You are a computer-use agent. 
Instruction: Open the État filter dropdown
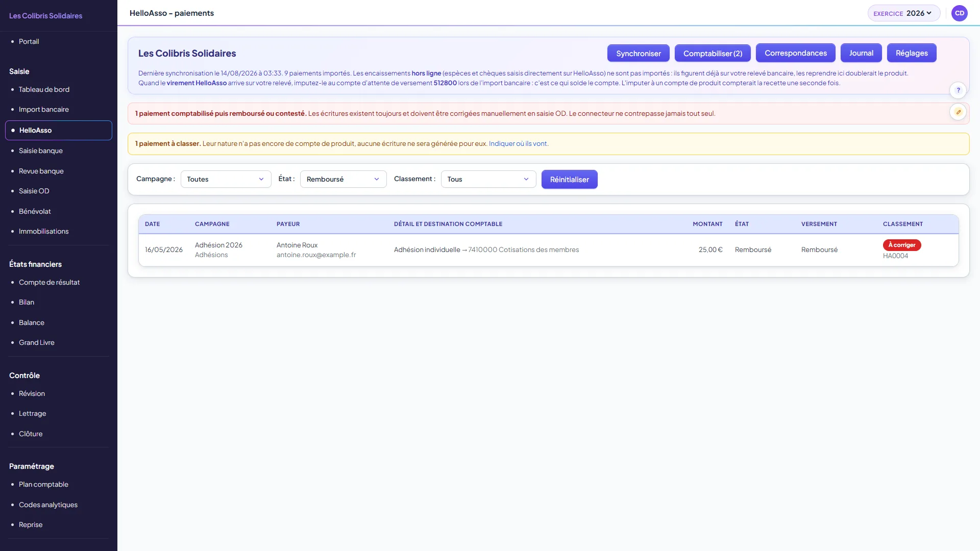click(343, 179)
